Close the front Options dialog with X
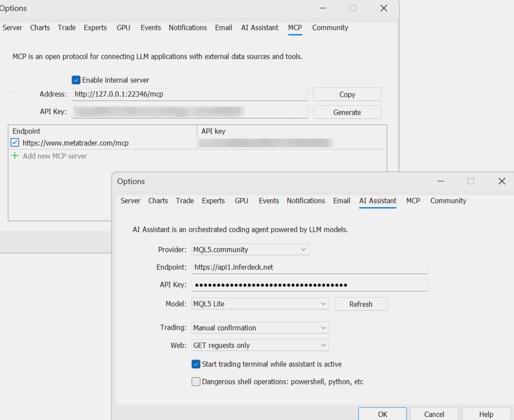The width and height of the screenshot is (514, 420). coord(502,181)
